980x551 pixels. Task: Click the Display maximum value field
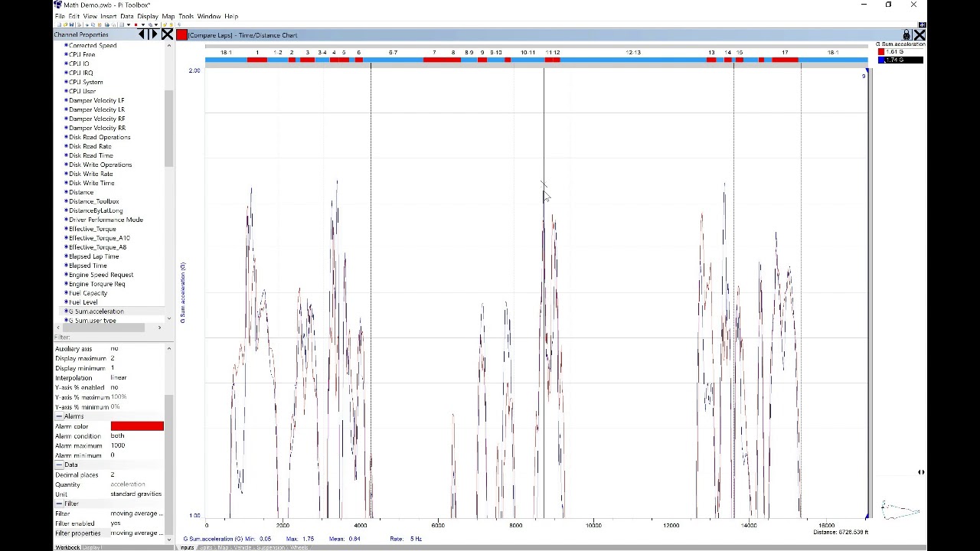pyautogui.click(x=137, y=358)
